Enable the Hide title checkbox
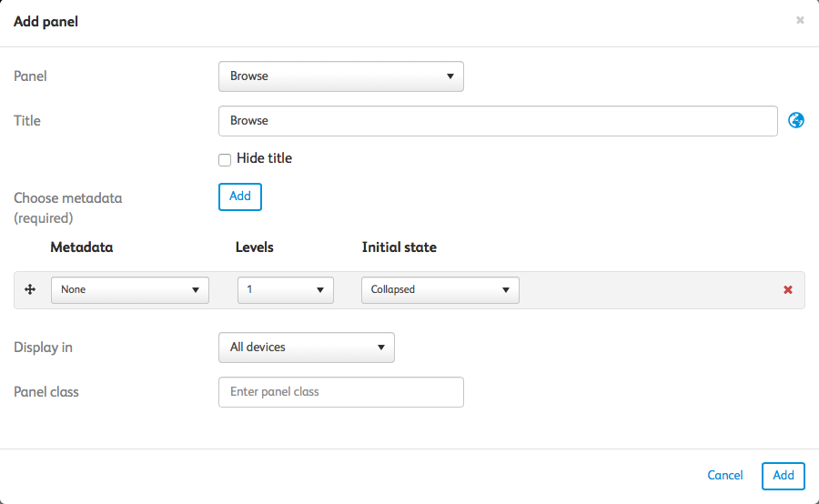The width and height of the screenshot is (819, 504). click(x=225, y=159)
